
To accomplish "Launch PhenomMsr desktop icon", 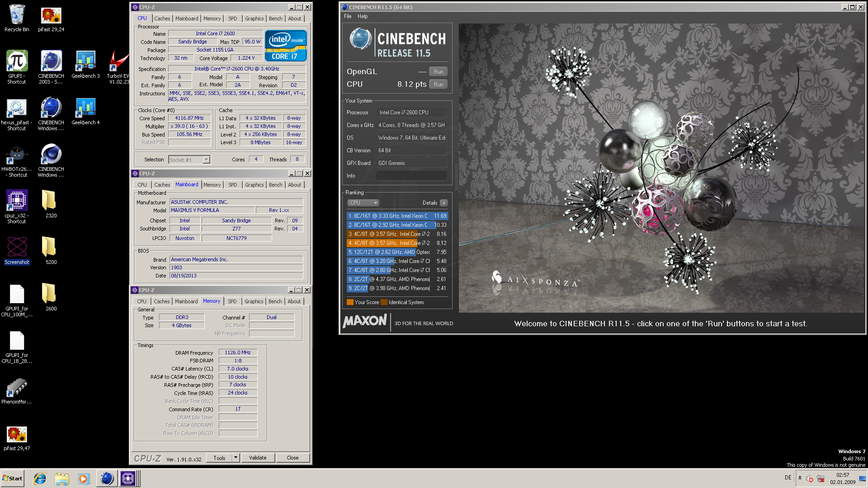I will [17, 391].
